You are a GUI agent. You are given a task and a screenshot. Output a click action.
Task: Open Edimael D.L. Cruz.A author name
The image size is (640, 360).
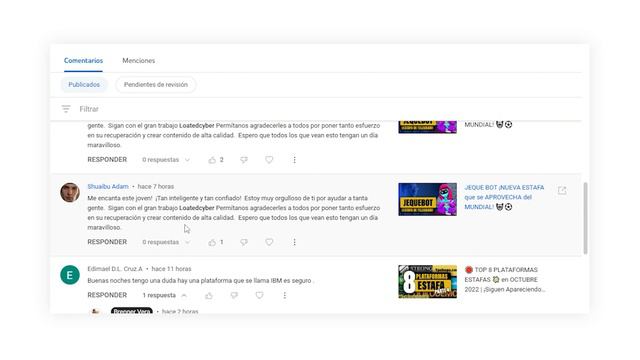115,269
